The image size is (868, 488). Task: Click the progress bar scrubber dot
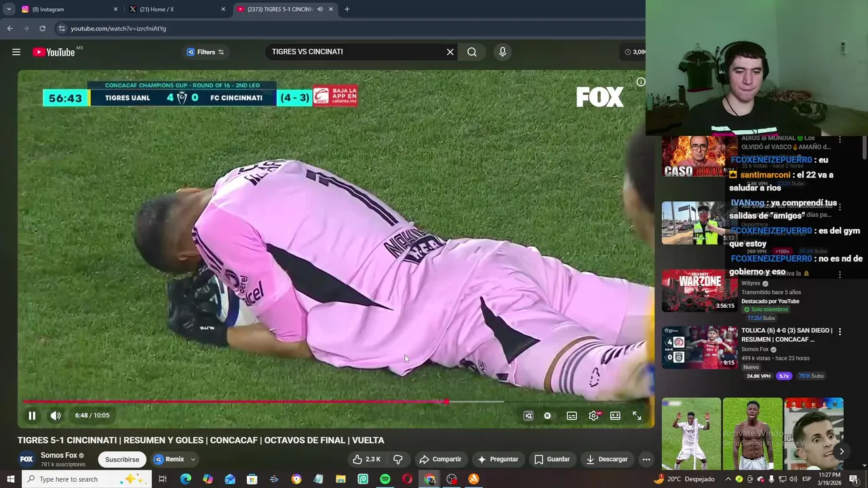(446, 402)
